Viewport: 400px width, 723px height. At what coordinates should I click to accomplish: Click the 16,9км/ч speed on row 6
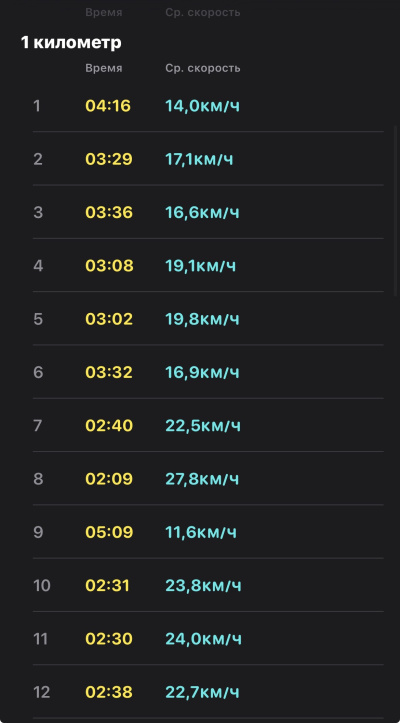[x=203, y=372]
